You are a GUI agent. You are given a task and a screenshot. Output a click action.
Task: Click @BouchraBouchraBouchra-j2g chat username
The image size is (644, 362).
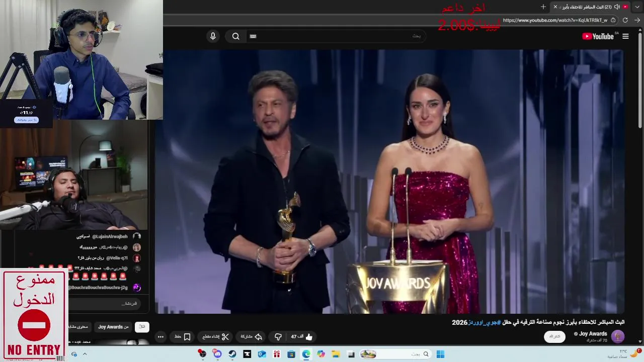point(98,288)
